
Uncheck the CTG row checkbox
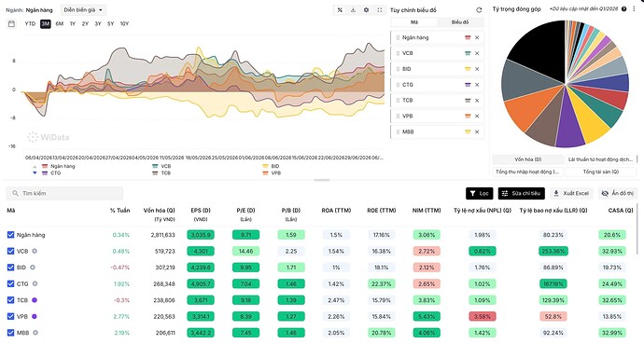click(x=10, y=283)
